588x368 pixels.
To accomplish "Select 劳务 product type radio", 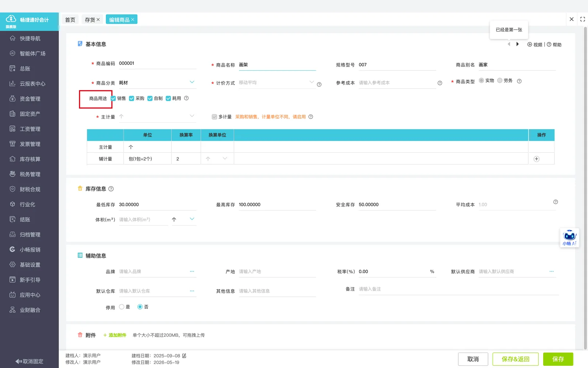I will (x=500, y=81).
